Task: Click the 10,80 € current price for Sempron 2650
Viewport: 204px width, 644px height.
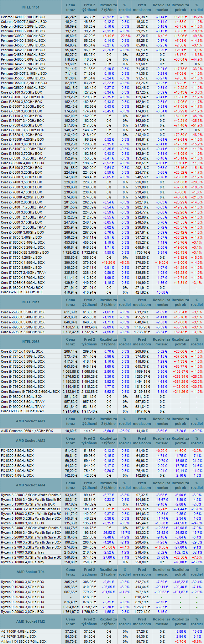Action: pos(71,431)
